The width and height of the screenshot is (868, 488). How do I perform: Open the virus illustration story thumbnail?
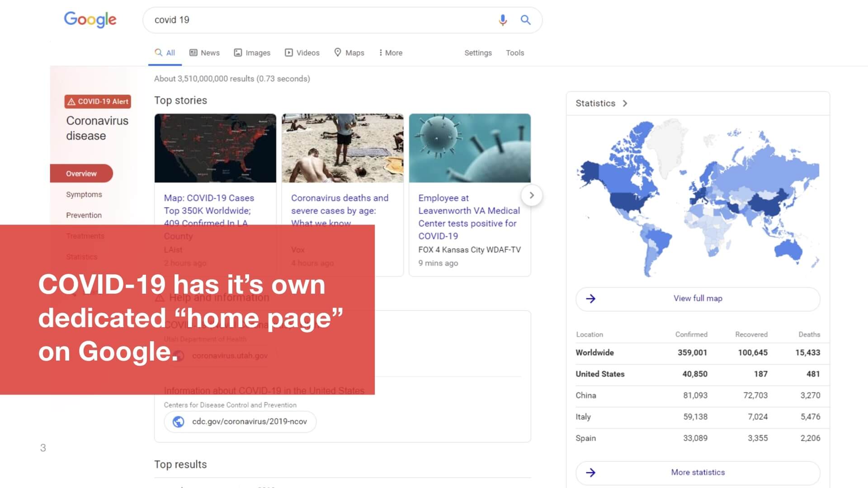point(470,148)
